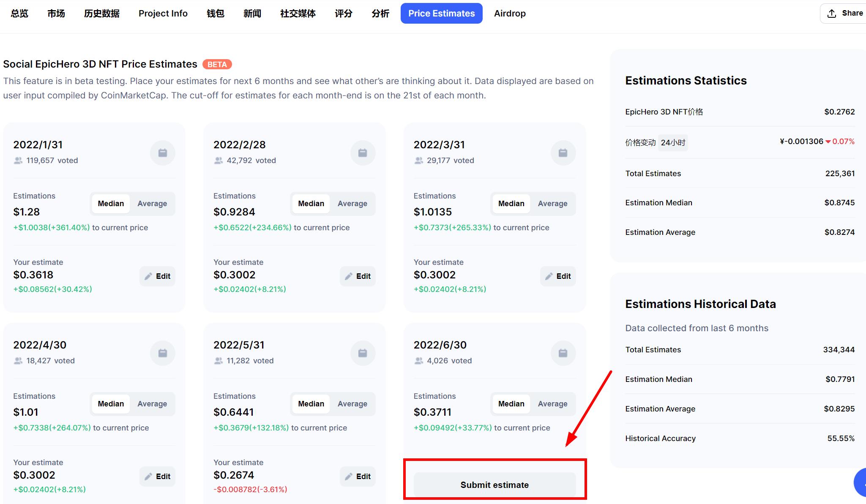This screenshot has width=866, height=504.
Task: Click the Share button
Action: point(844,14)
